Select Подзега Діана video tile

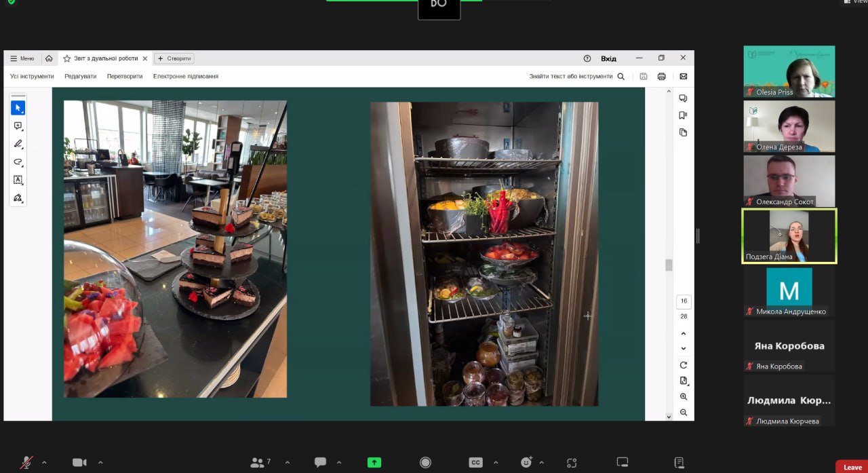[x=789, y=235]
